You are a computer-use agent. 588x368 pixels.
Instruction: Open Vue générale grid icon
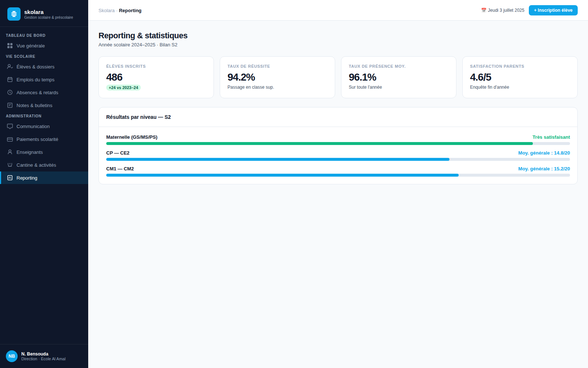pyautogui.click(x=10, y=46)
